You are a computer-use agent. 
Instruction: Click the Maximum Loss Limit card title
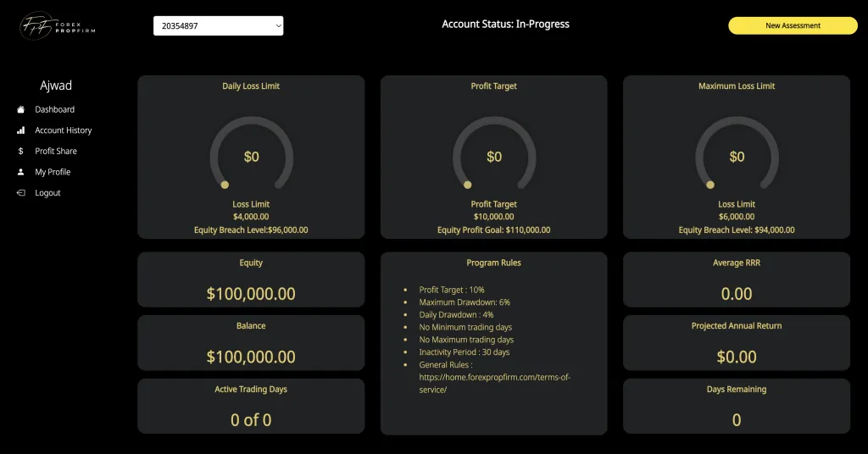pyautogui.click(x=737, y=86)
